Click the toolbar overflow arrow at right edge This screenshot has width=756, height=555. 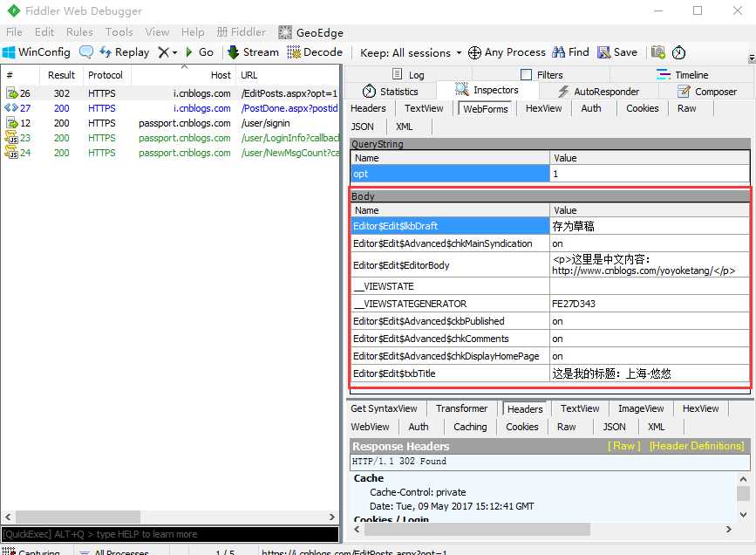[x=751, y=58]
